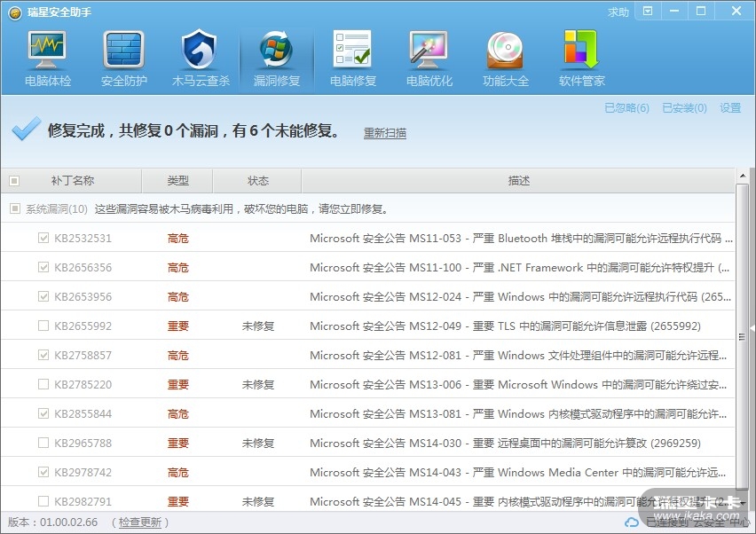Screen dimensions: 756x534
Task: Click 检查更新 link in status bar
Action: tap(140, 522)
